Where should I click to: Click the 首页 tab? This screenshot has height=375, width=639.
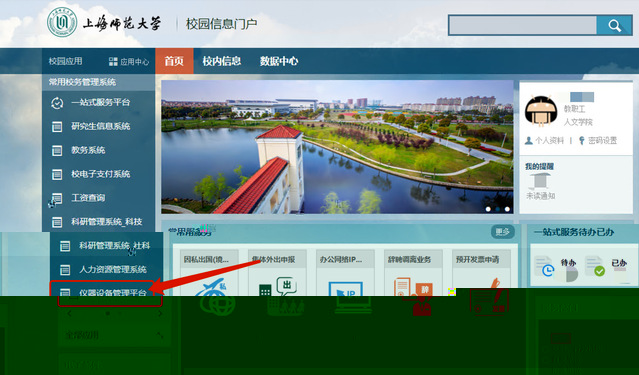(x=174, y=61)
